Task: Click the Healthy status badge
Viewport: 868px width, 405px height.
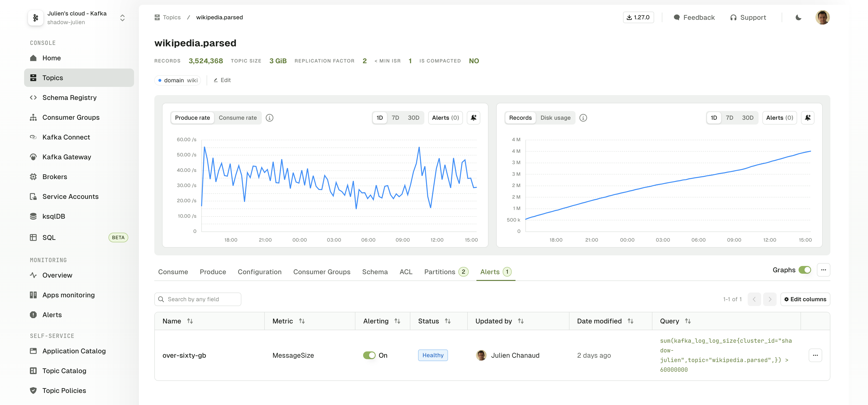Action: (x=433, y=356)
